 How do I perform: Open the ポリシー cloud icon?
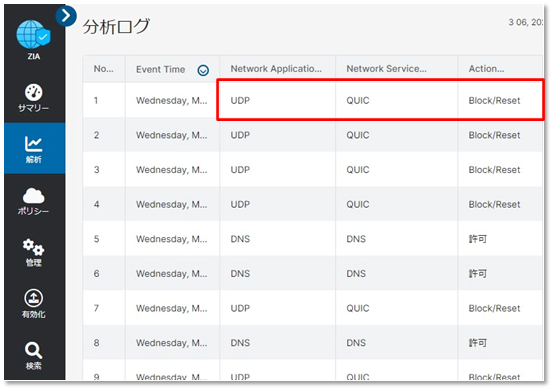34,195
